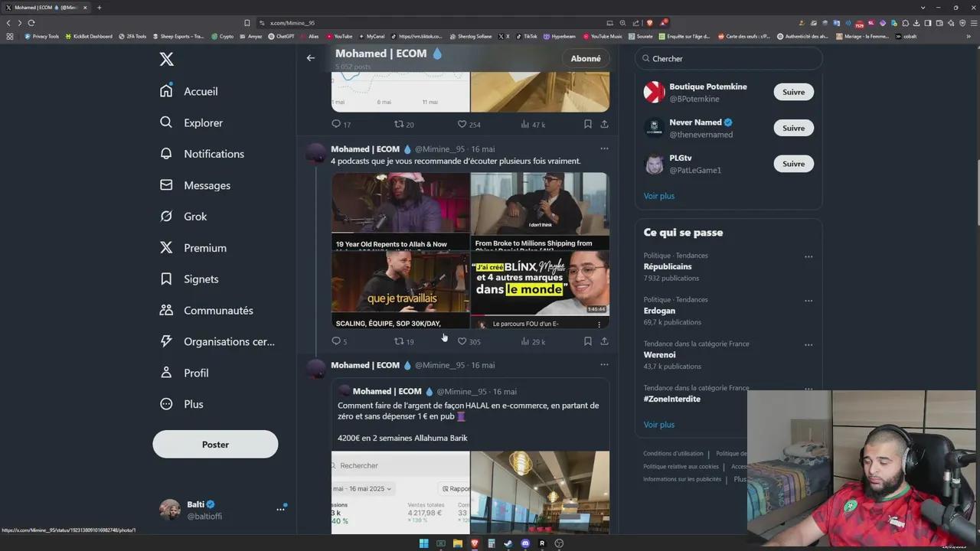980x551 pixels.
Task: Click Politique relative aux cookies link
Action: point(681,466)
